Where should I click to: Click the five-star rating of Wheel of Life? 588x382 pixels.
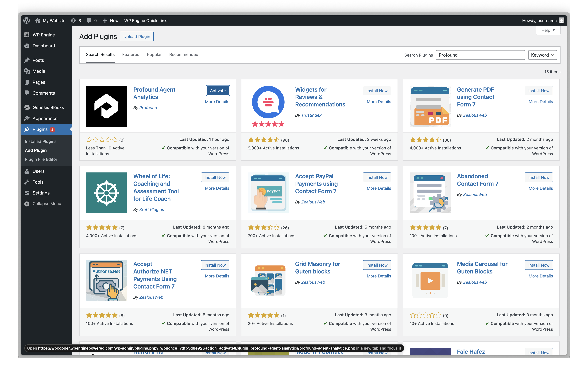point(102,228)
